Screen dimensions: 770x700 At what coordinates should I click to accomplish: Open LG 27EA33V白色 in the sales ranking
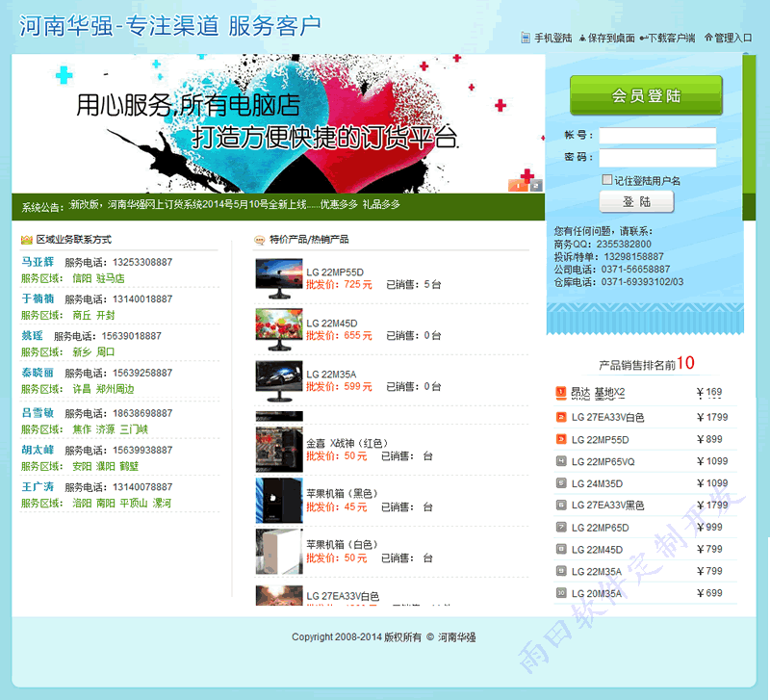coord(607,418)
